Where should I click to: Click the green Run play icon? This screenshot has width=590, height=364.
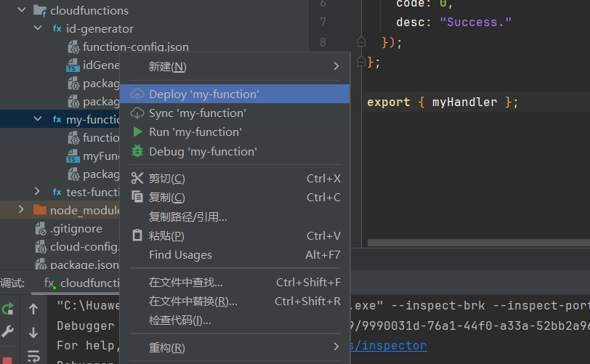(x=137, y=132)
